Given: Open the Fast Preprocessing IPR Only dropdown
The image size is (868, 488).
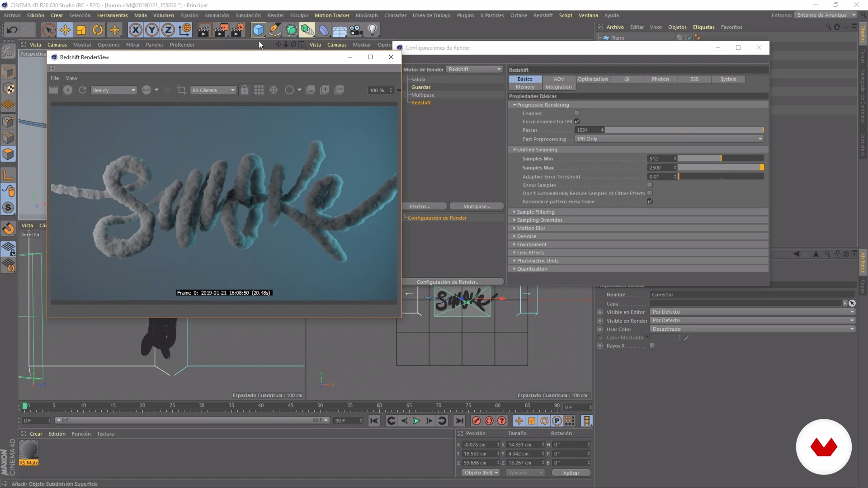Looking at the screenshot, I should coord(669,139).
